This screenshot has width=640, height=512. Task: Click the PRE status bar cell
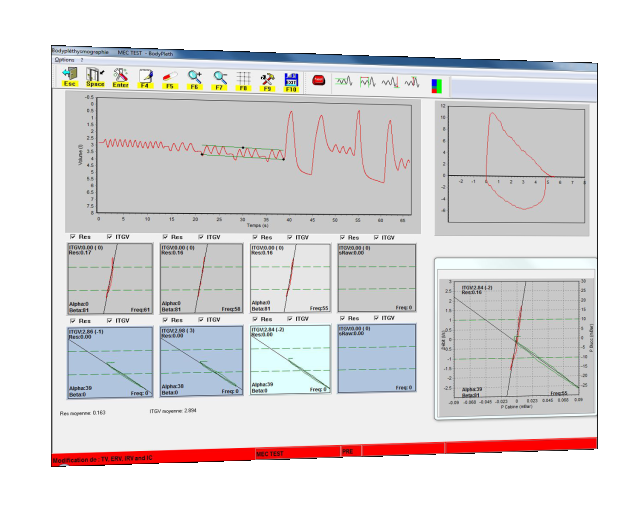pyautogui.click(x=348, y=452)
